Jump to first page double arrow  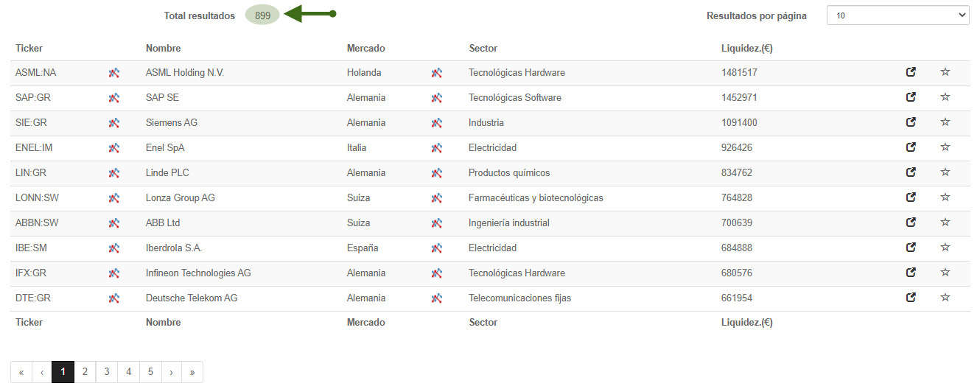pos(21,372)
